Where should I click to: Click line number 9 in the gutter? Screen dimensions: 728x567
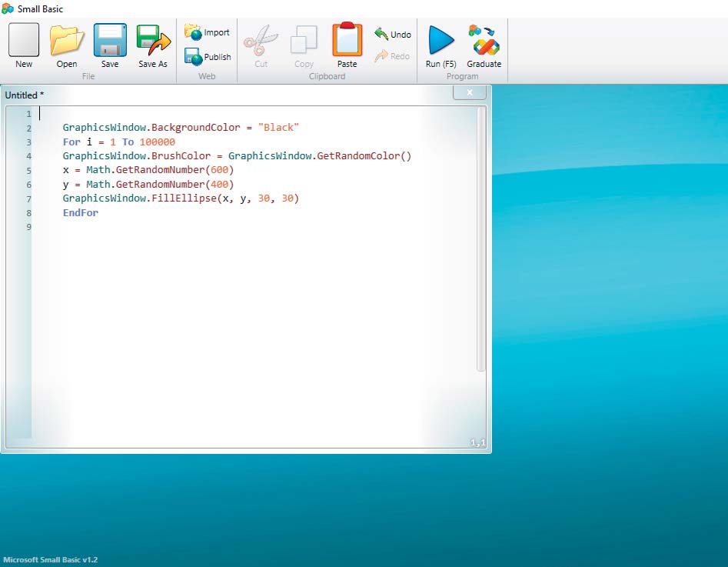click(28, 227)
